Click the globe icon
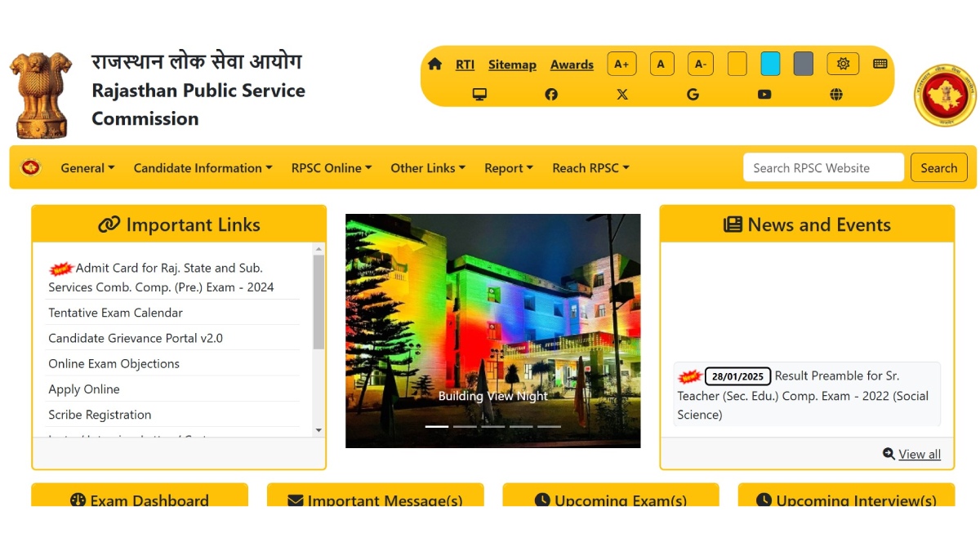This screenshot has height=551, width=980. pos(836,95)
